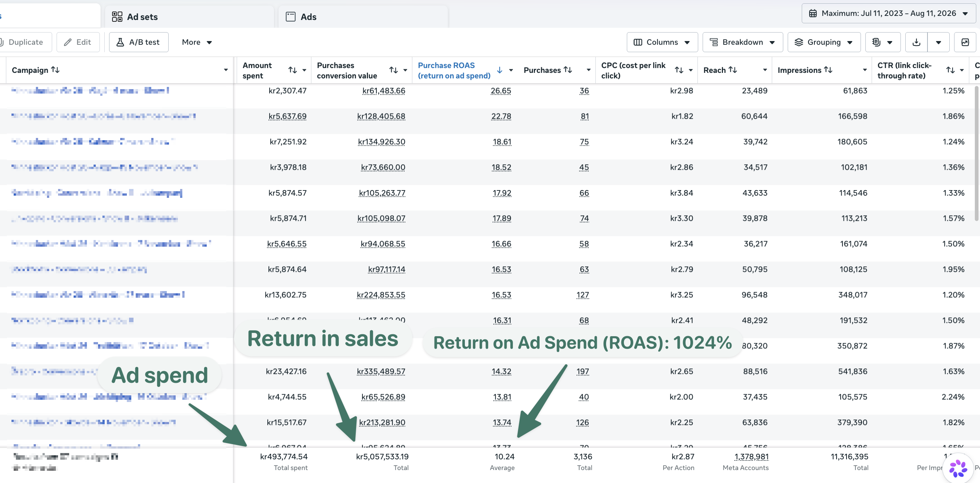Open Purchases column dropdown arrow

588,70
